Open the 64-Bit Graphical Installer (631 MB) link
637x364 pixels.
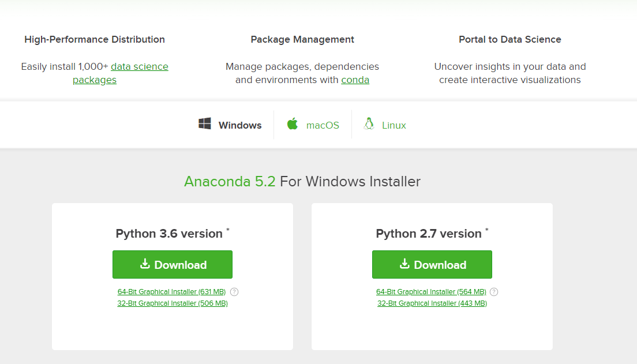point(171,292)
